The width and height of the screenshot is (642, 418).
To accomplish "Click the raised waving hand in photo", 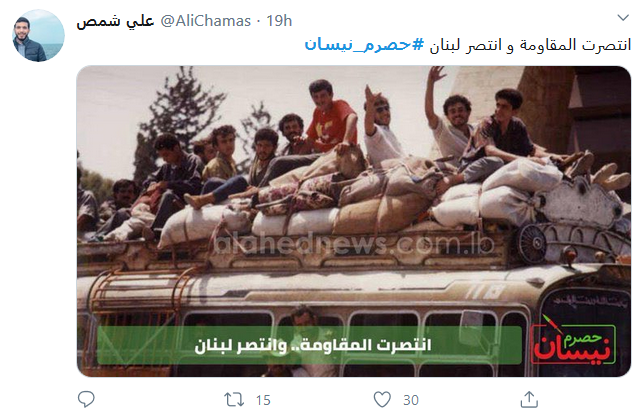I will pyautogui.click(x=435, y=76).
